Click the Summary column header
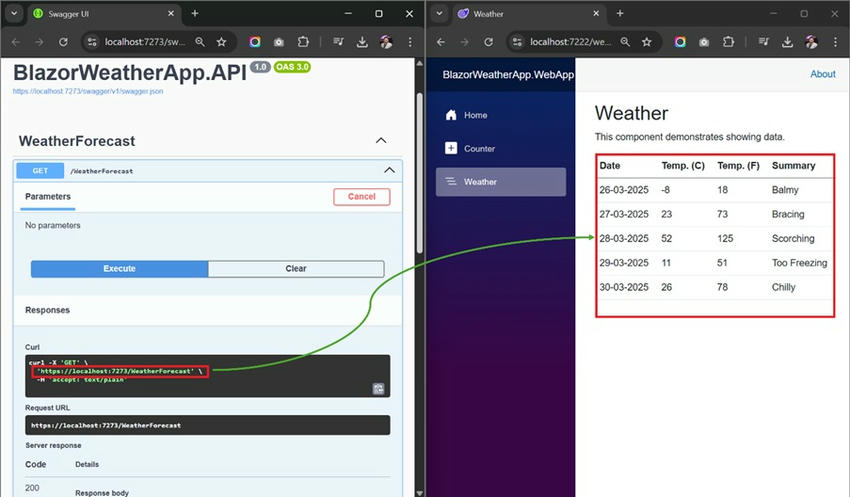This screenshot has height=497, width=850. click(x=793, y=166)
